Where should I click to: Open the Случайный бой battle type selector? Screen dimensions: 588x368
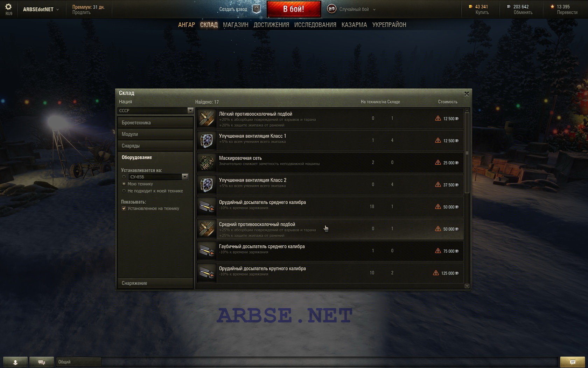tap(352, 9)
